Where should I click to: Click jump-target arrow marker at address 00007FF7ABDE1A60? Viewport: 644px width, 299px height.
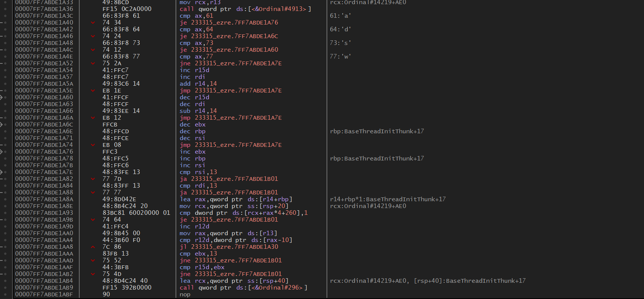click(2, 97)
